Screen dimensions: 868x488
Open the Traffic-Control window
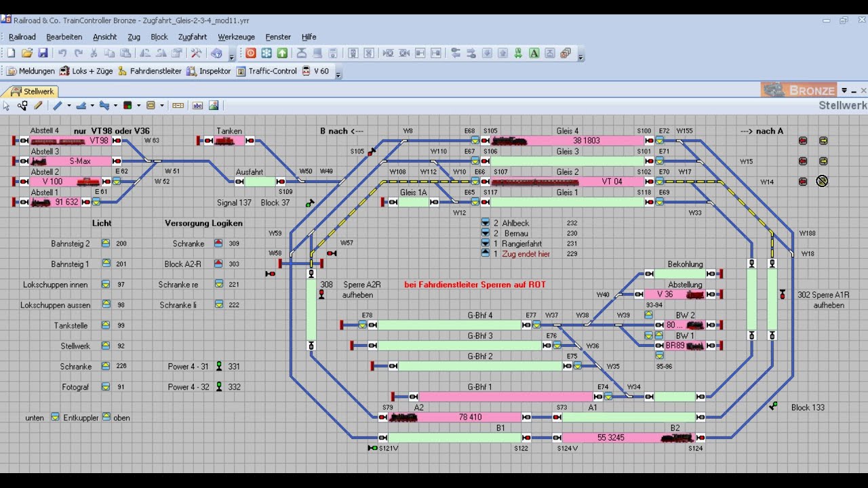pyautogui.click(x=267, y=71)
